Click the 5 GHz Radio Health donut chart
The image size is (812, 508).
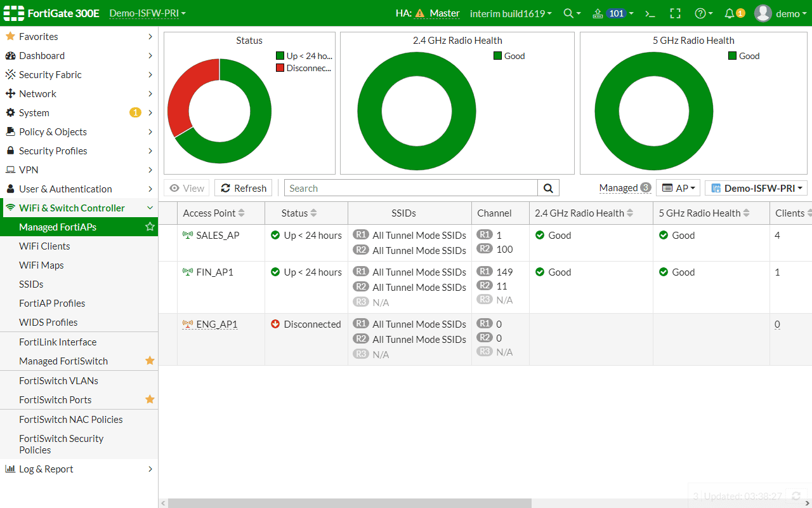click(654, 111)
